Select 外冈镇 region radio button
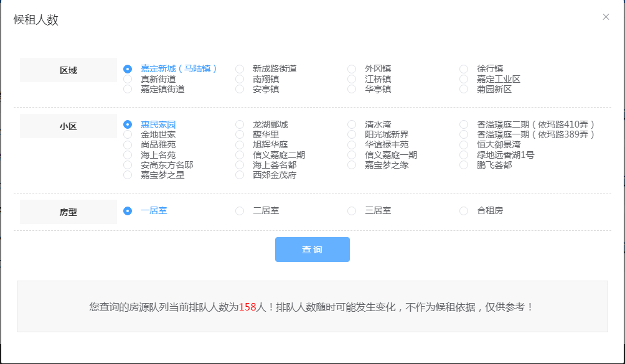Image resolution: width=625 pixels, height=364 pixels. [352, 69]
